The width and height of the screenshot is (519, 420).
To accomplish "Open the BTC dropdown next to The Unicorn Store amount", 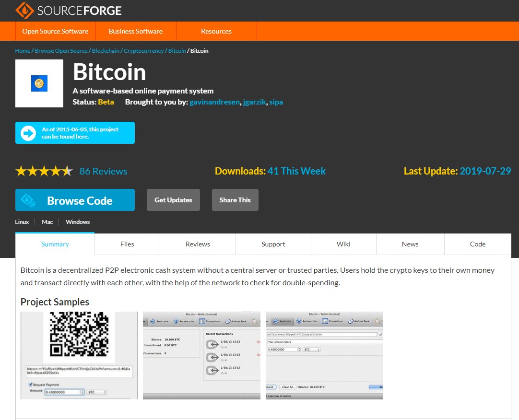I will click(x=311, y=350).
